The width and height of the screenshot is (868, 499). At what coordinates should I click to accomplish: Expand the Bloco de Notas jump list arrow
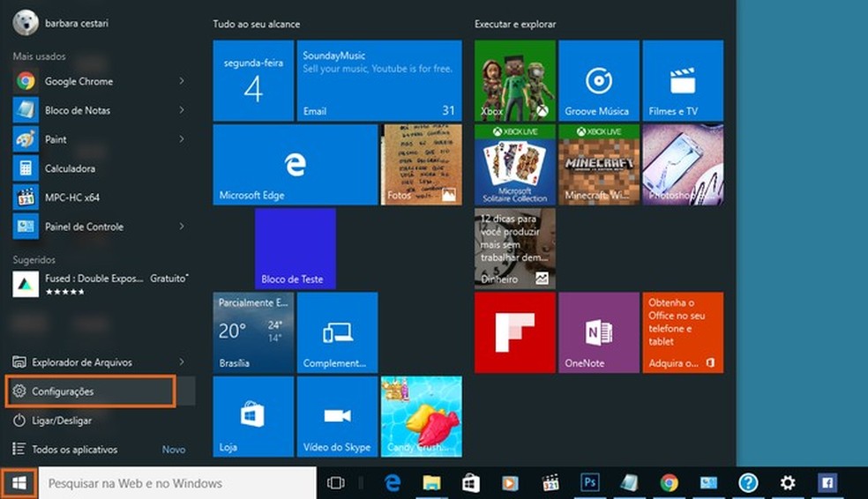click(182, 110)
